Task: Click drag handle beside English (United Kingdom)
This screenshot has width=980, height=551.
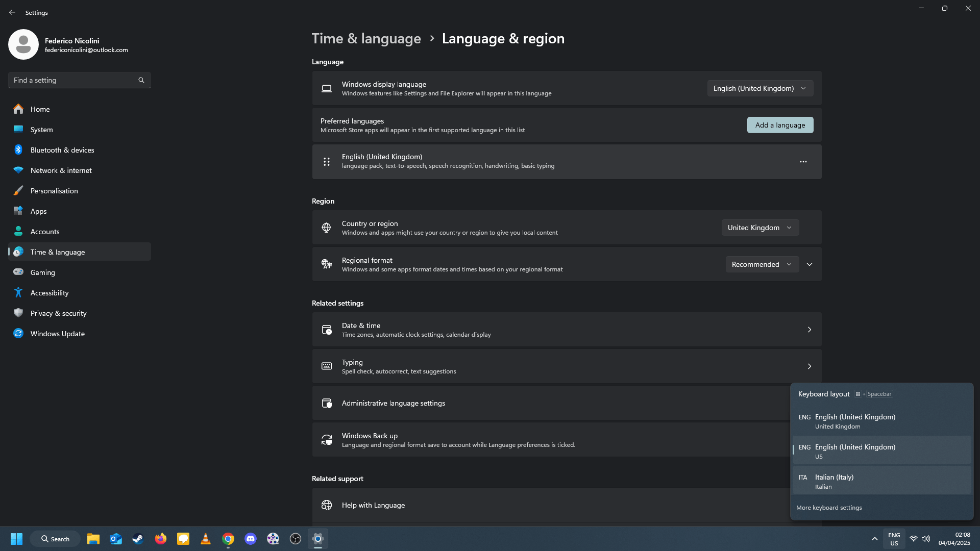Action: click(327, 162)
